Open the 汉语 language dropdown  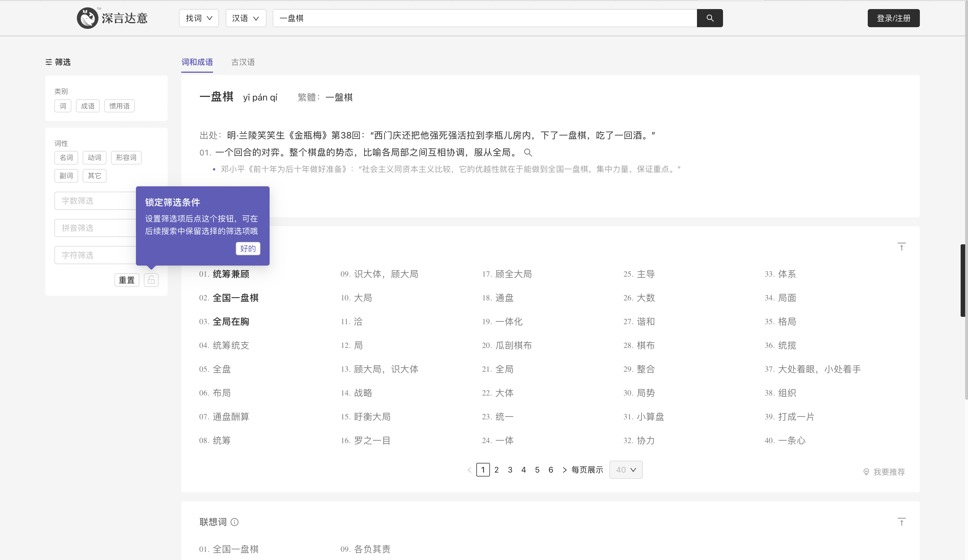point(246,18)
